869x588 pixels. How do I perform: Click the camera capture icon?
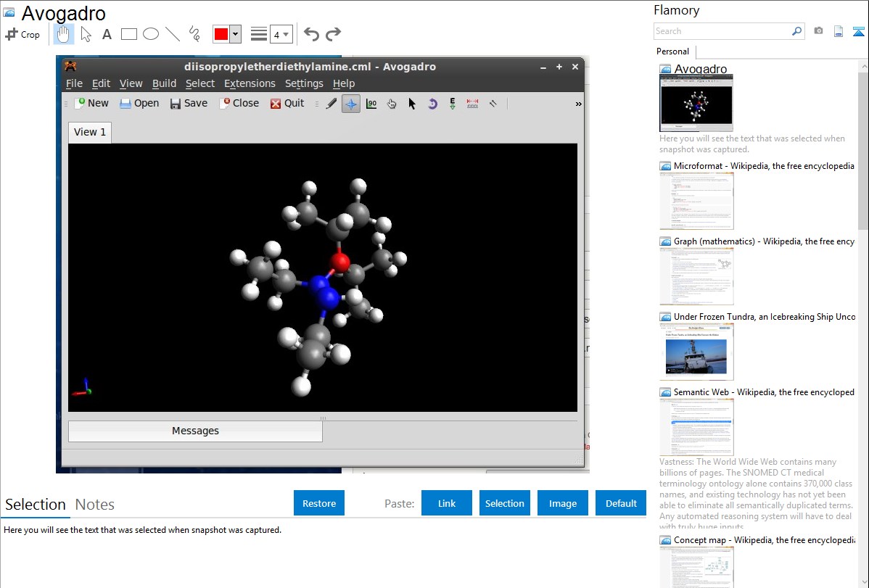point(818,31)
